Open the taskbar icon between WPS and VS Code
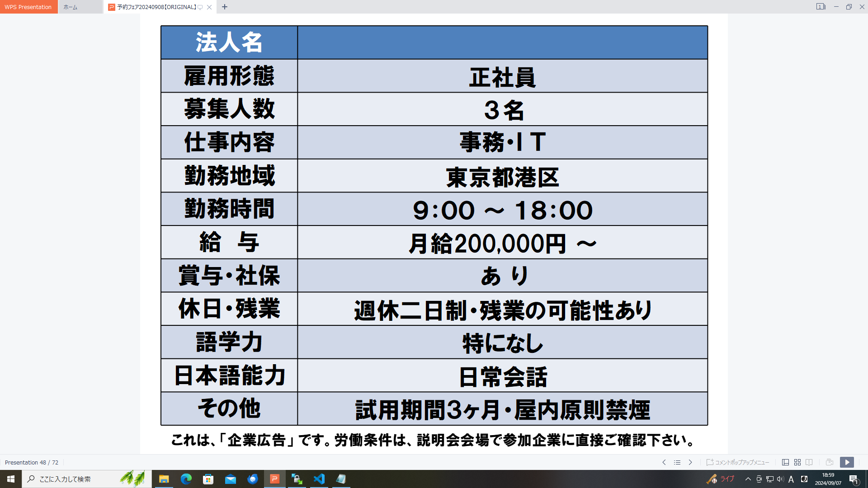Image resolution: width=868 pixels, height=488 pixels. tap(297, 479)
